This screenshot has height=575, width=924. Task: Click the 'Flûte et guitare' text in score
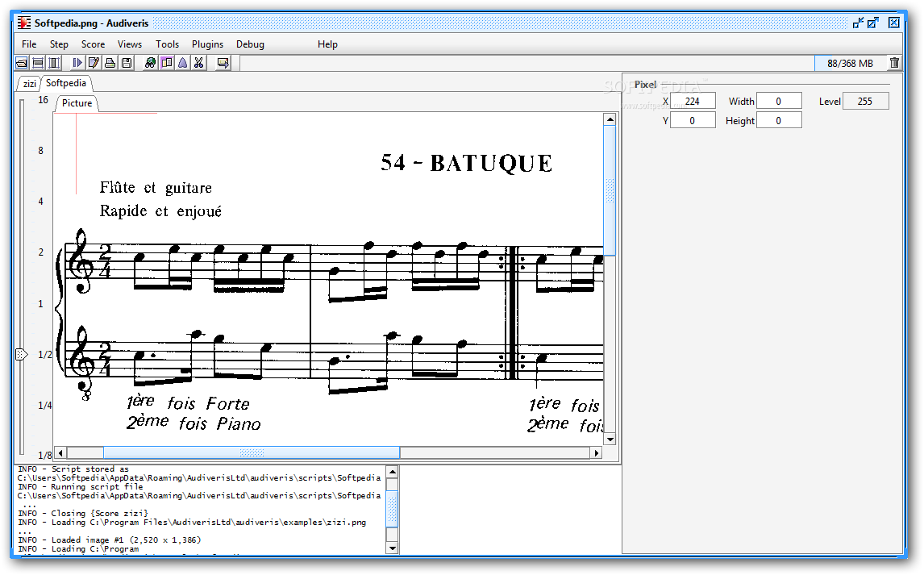pyautogui.click(x=156, y=188)
